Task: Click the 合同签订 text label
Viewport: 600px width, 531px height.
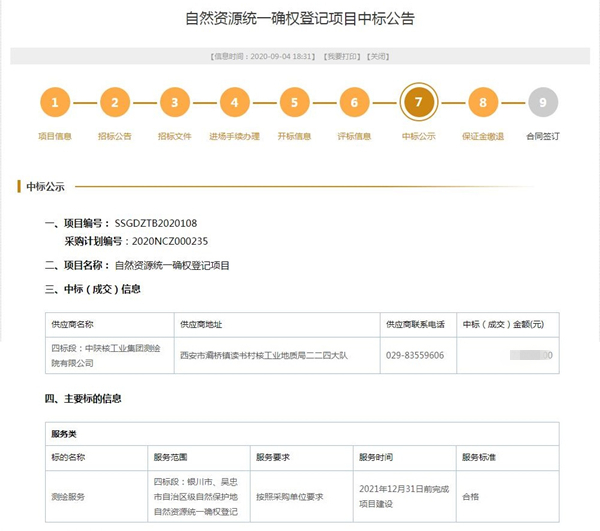Action: [543, 136]
